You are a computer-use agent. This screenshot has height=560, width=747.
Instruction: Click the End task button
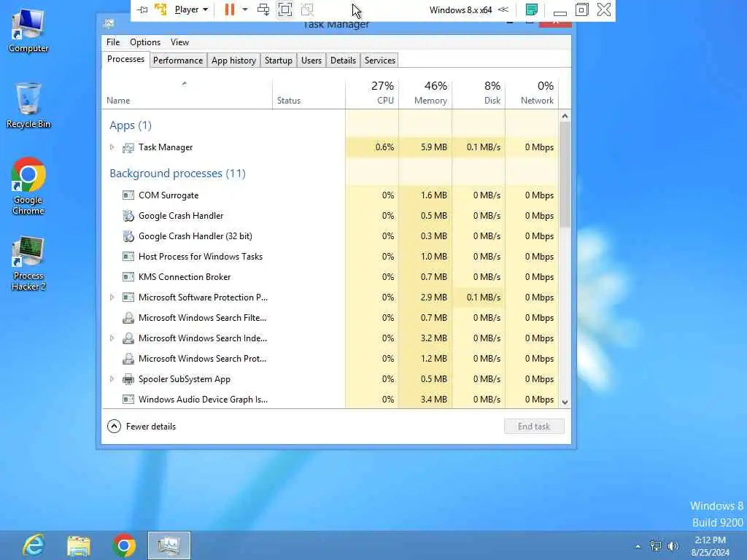pyautogui.click(x=534, y=426)
